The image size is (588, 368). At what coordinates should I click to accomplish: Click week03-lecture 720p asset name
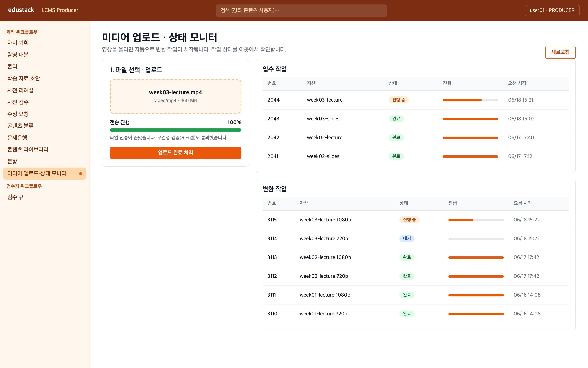point(324,239)
